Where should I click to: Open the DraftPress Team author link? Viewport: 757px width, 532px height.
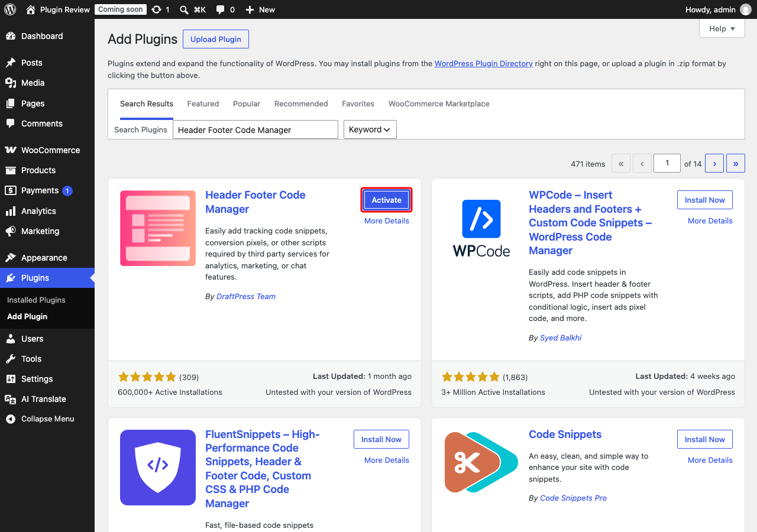(246, 297)
